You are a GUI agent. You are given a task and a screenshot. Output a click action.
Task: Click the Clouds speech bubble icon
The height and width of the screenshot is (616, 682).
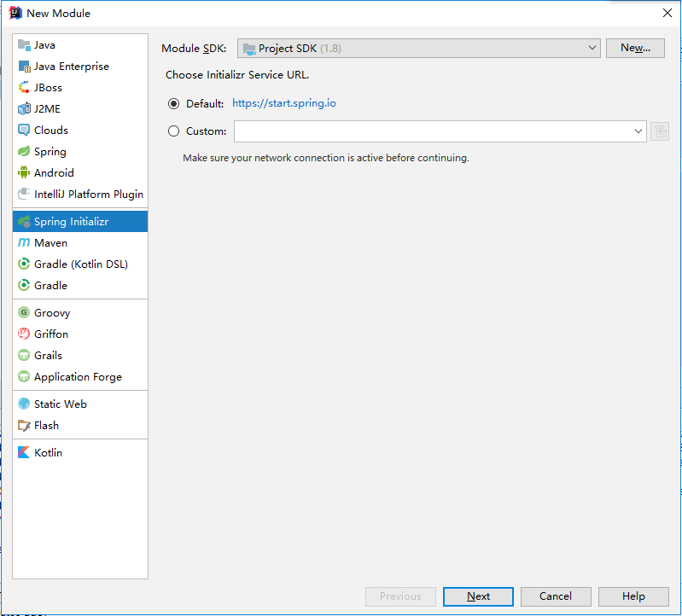click(24, 130)
